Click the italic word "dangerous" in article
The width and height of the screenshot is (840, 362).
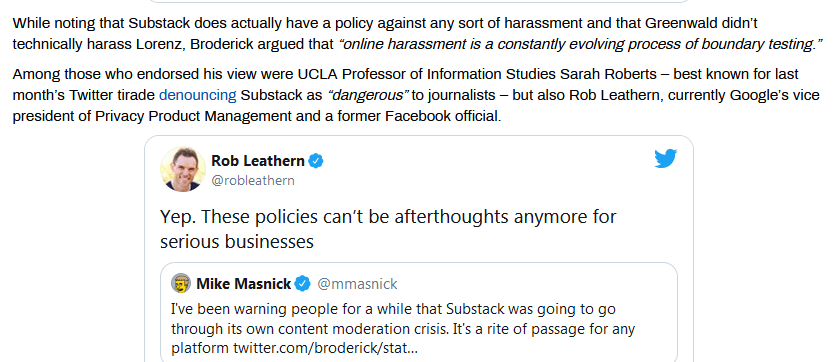pyautogui.click(x=368, y=95)
